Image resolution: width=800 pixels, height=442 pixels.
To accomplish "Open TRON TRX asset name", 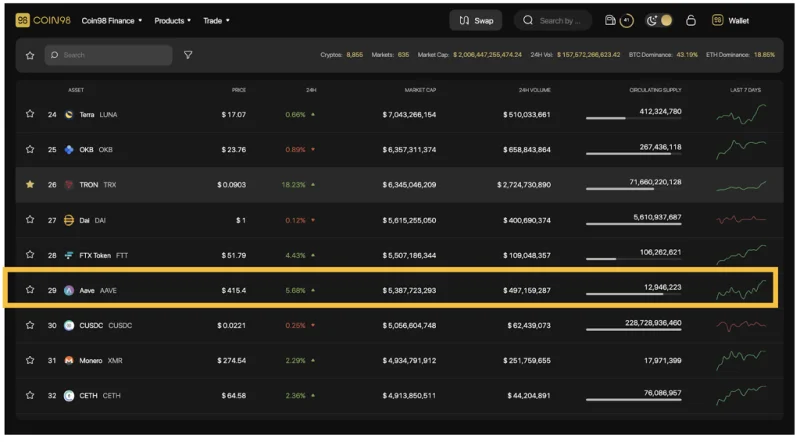I will [97, 185].
